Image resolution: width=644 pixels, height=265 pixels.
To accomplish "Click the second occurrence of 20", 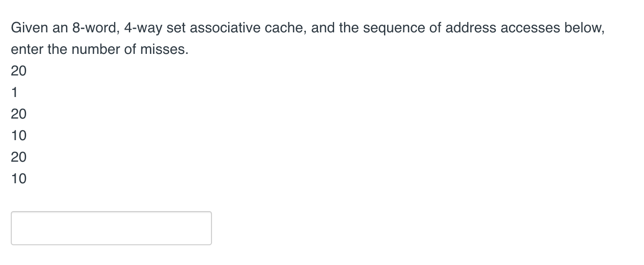I will [18, 114].
